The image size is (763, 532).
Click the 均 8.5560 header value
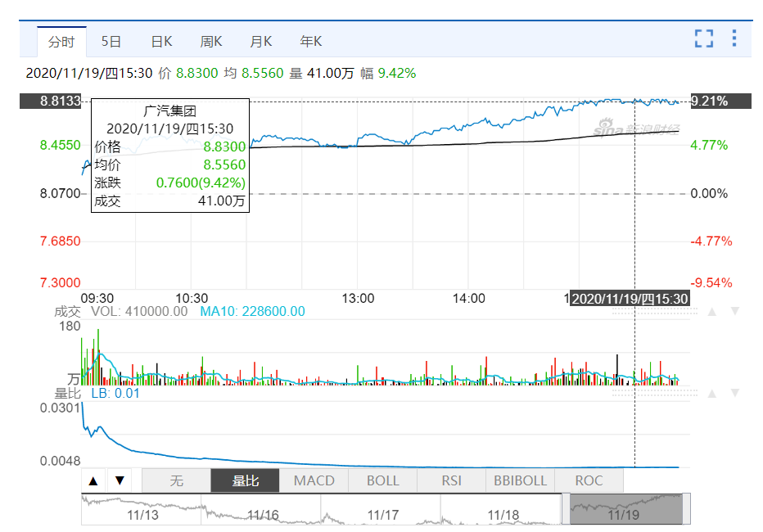pyautogui.click(x=254, y=74)
